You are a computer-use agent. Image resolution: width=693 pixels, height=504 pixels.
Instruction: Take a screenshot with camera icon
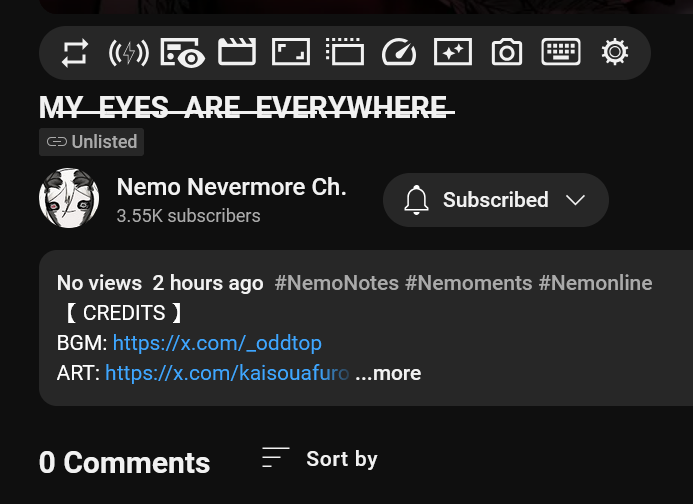(x=507, y=52)
